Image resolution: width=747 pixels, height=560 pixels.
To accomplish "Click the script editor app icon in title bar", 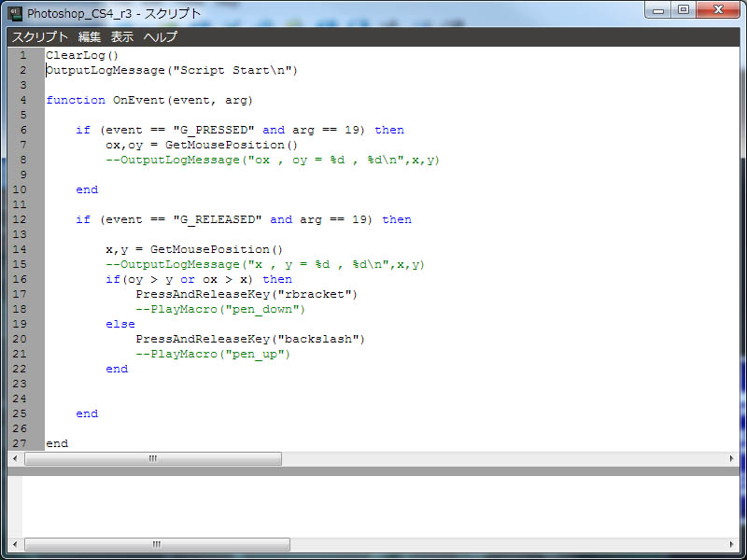I will (x=16, y=13).
